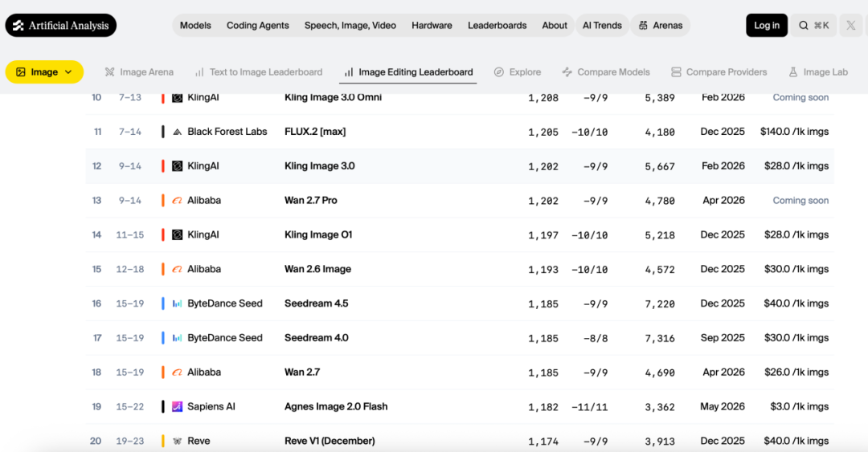Click the Sapiens AI logo icon

pyautogui.click(x=177, y=406)
